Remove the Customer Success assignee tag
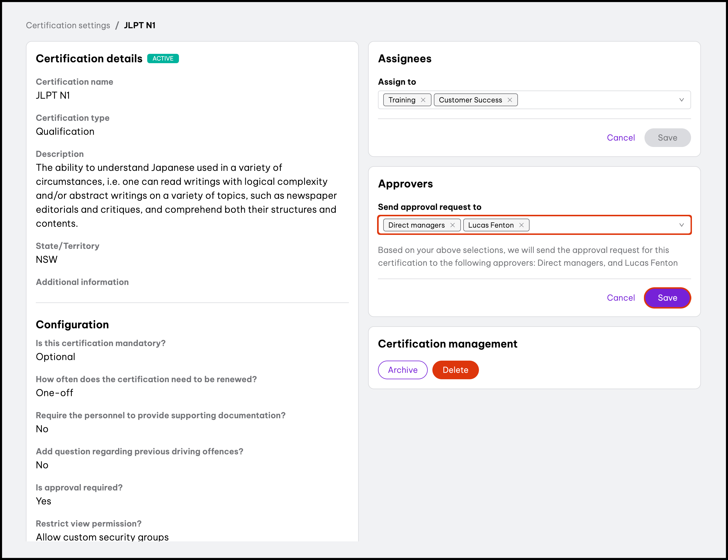The image size is (728, 560). [x=509, y=100]
